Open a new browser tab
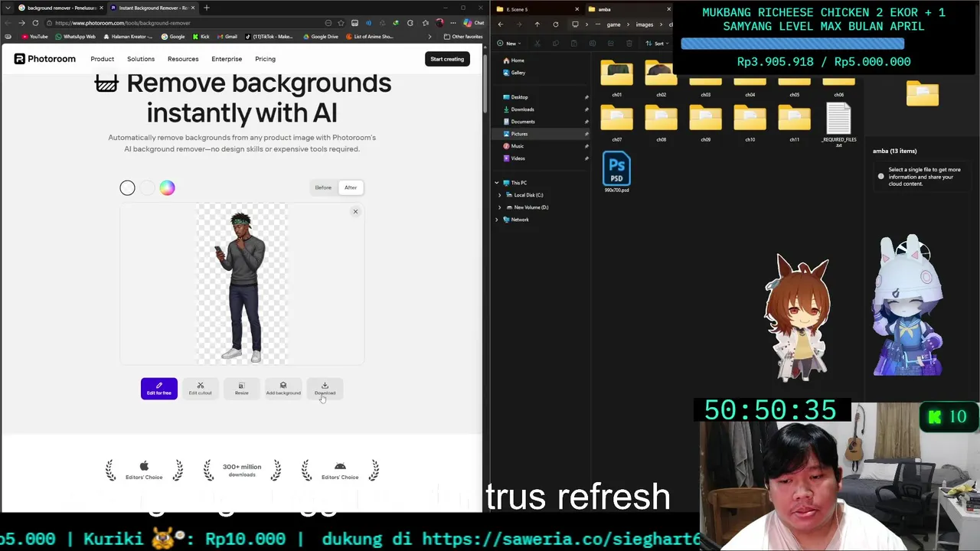Screen dimensions: 980x551 point(207,8)
